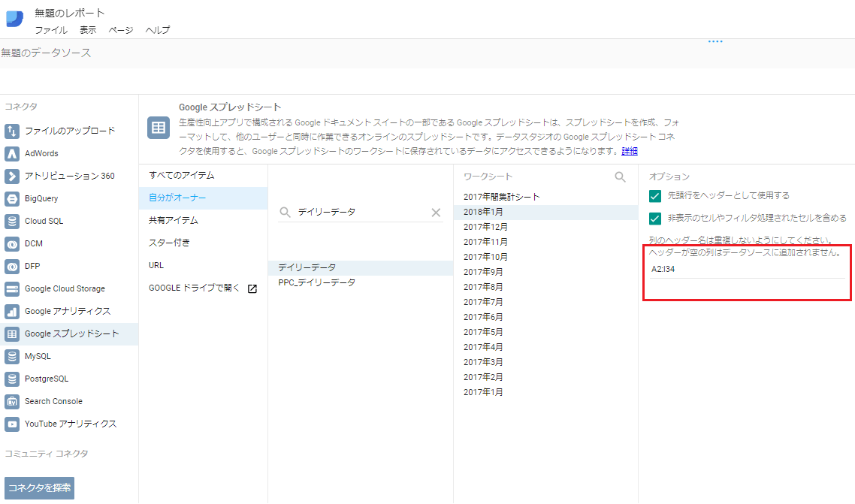Select the 2017年3月 worksheet
The height and width of the screenshot is (504, 855).
click(x=545, y=362)
